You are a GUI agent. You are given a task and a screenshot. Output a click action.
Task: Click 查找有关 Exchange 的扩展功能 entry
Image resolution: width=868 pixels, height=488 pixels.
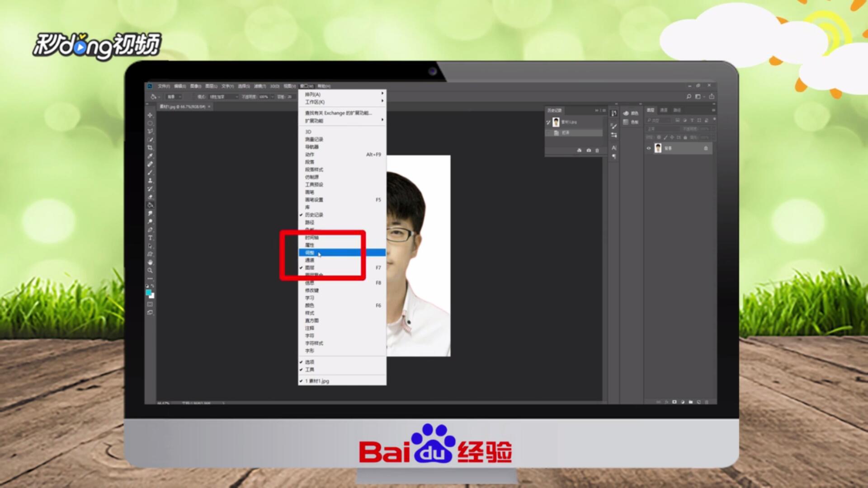(x=338, y=113)
